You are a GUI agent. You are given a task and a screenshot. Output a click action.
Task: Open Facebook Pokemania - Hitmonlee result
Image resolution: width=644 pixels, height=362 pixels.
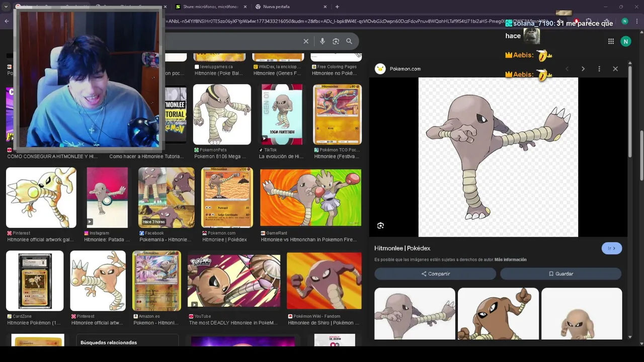pyautogui.click(x=166, y=198)
